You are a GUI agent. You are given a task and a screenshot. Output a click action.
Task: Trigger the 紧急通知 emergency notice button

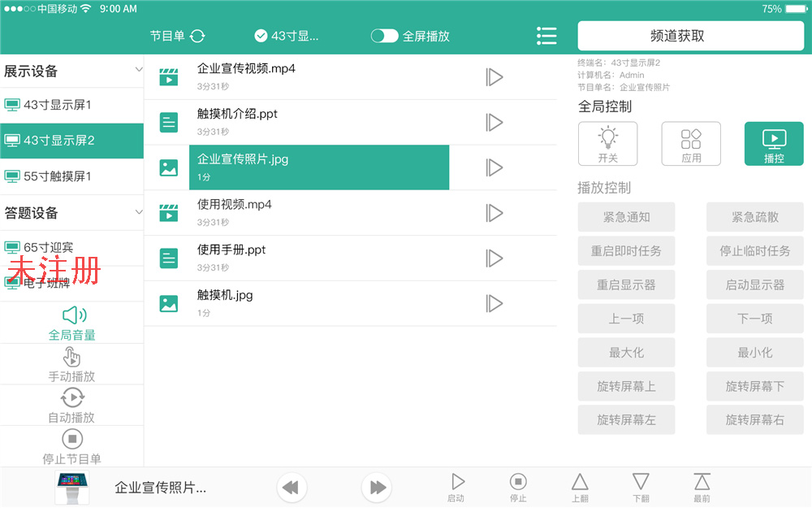[x=626, y=217]
